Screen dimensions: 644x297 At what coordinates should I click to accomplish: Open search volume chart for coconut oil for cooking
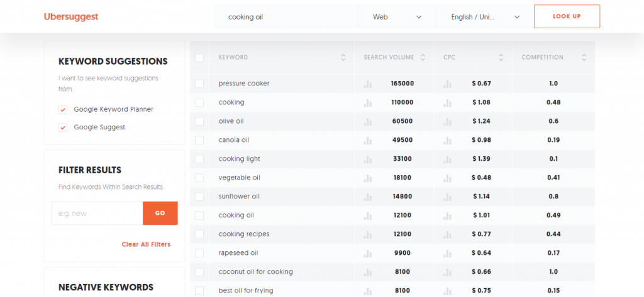(367, 273)
